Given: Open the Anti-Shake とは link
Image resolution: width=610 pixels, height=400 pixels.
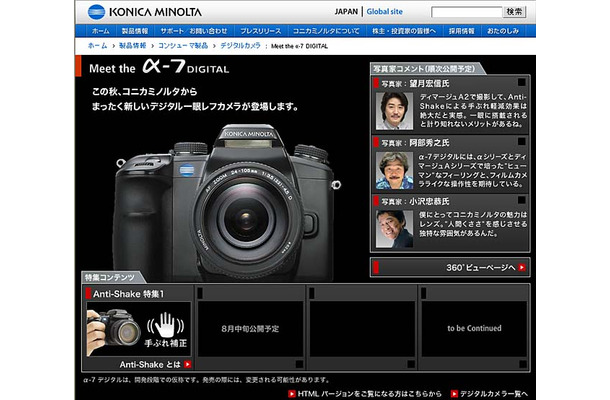Looking at the screenshot, I should coord(150,365).
